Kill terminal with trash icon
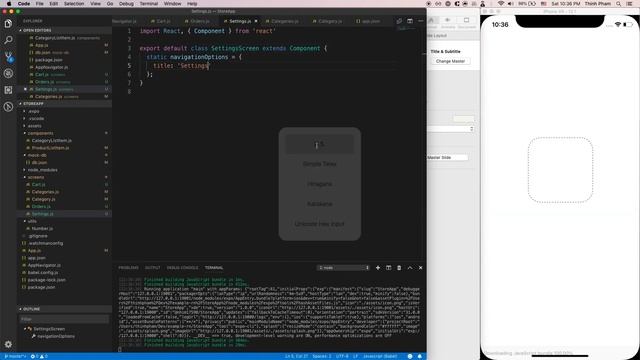The image size is (640, 360). click(x=399, y=268)
